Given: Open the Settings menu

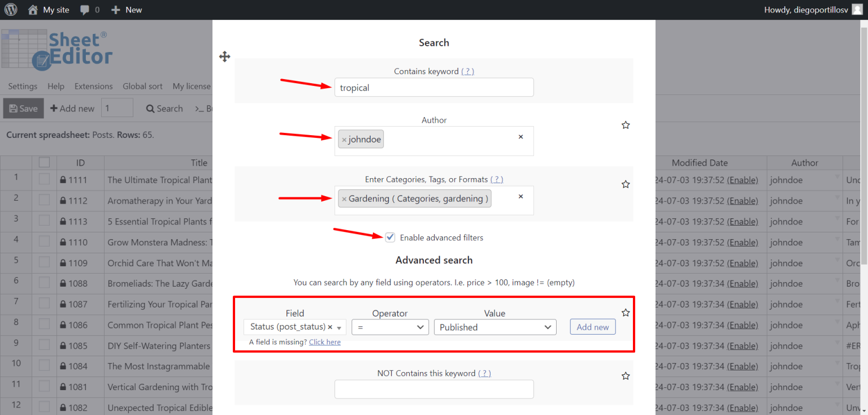Looking at the screenshot, I should tap(22, 86).
